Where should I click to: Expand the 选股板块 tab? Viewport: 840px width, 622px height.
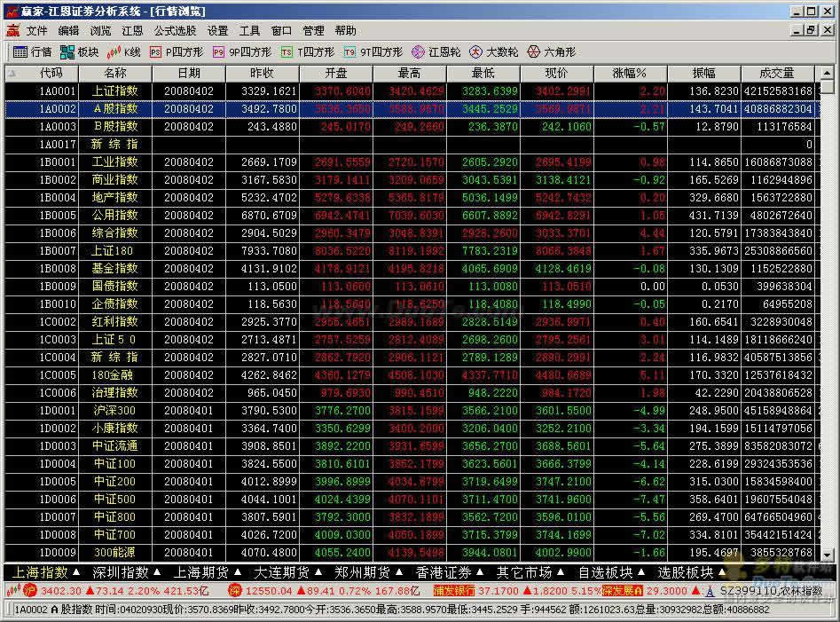(x=692, y=572)
